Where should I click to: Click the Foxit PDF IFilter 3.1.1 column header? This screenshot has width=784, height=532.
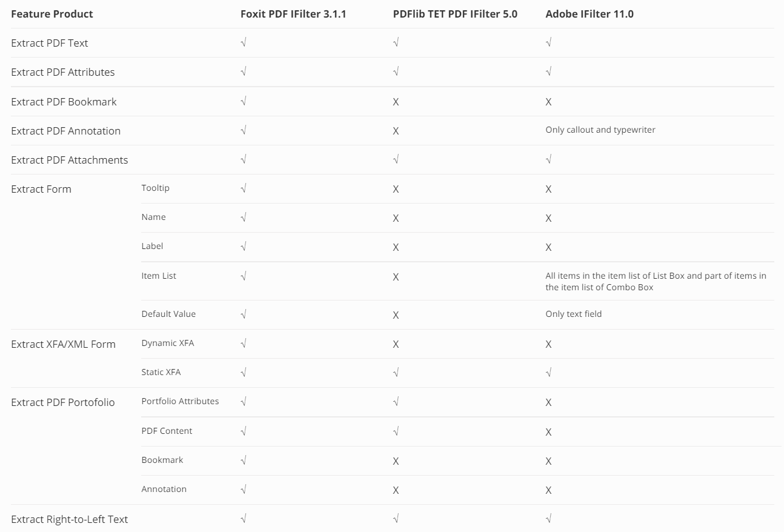293,14
